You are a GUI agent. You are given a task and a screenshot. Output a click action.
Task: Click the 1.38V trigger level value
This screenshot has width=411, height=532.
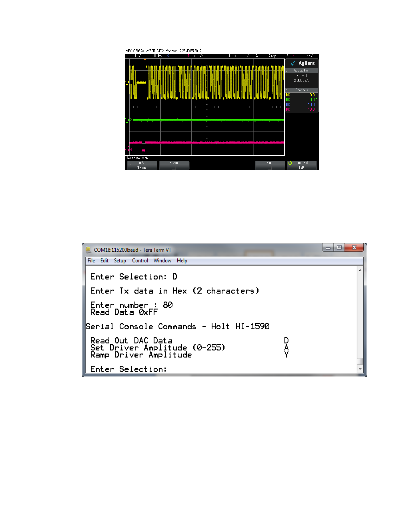308,56
